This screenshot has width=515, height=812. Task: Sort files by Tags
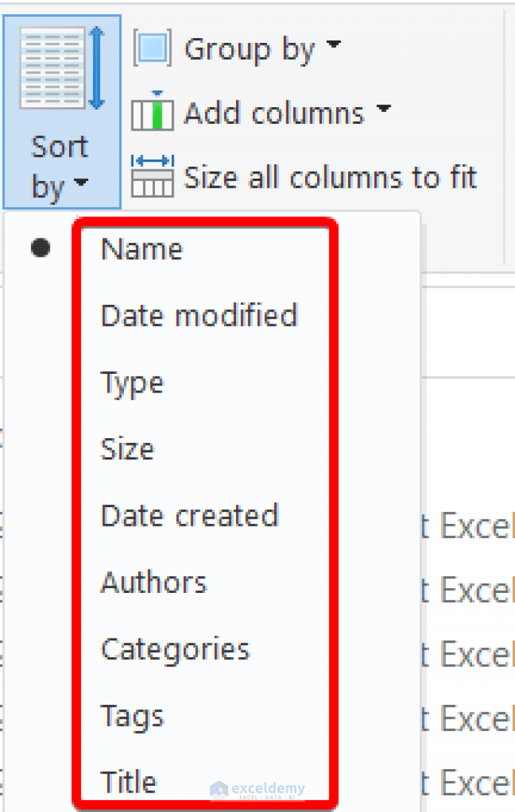click(x=131, y=716)
